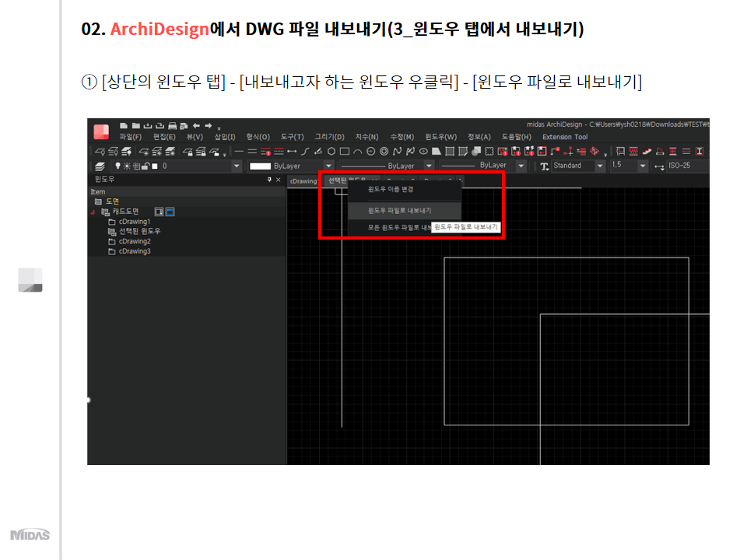The height and width of the screenshot is (560, 747).
Task: Open the 1.5 text height dropdown
Action: 643,166
